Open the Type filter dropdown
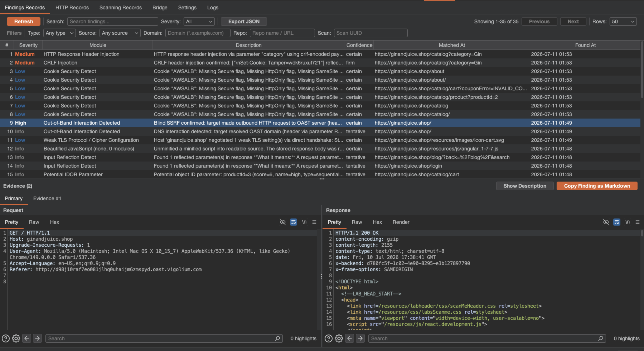Image resolution: width=644 pixels, height=351 pixels. (59, 33)
